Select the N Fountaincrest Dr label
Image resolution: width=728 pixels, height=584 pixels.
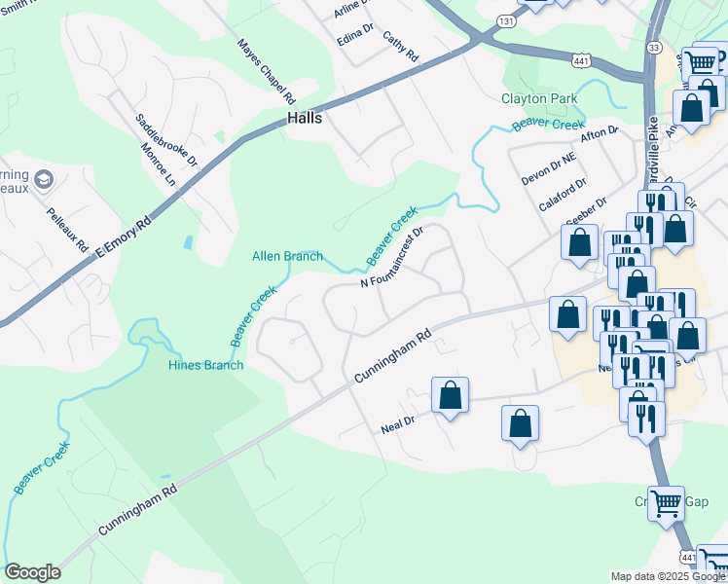tap(393, 256)
